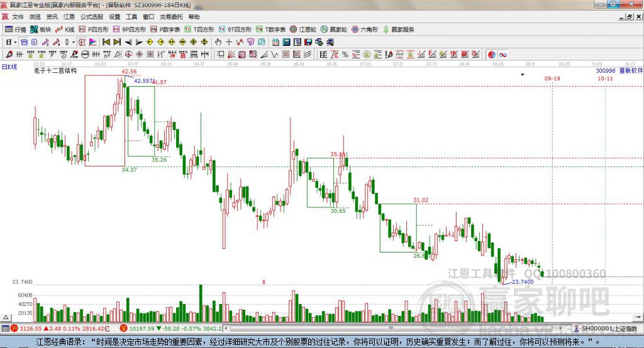644x348 pixels.
Task: Open the T数字表 tool
Action: pos(270,30)
